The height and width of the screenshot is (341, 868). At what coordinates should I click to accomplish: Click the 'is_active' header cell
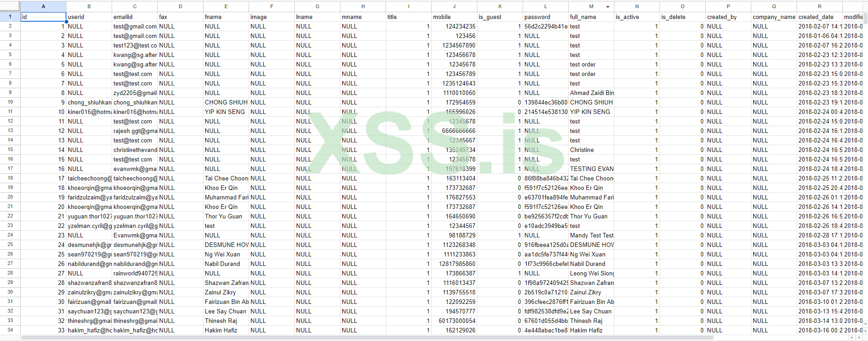(x=637, y=17)
